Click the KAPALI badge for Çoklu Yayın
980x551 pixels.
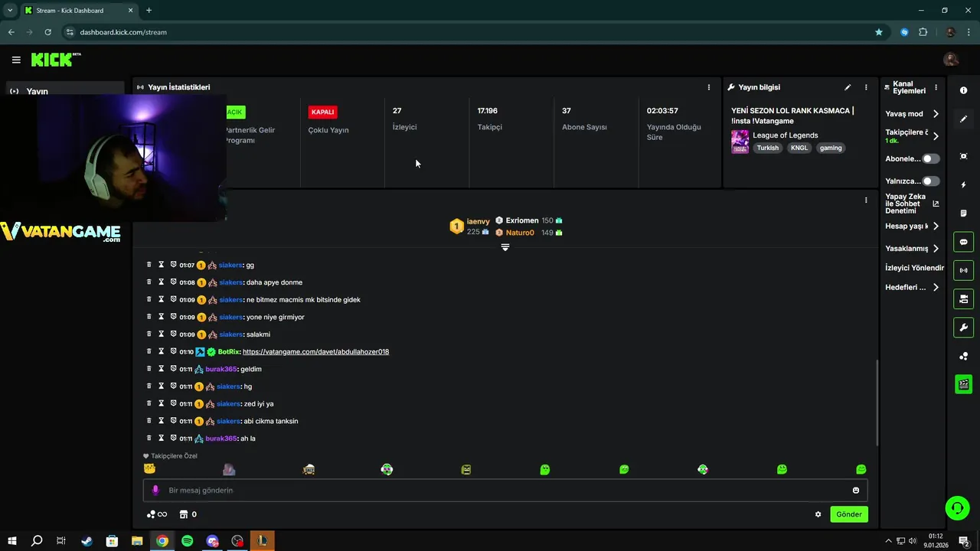click(322, 112)
